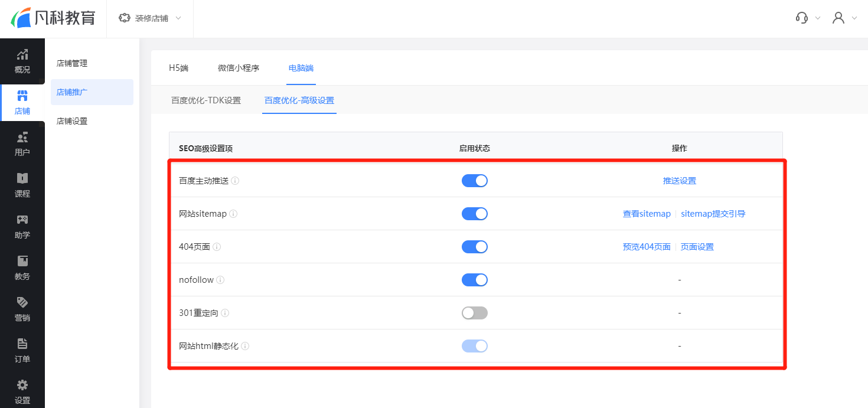Click the customer service headset icon
The width and height of the screenshot is (868, 408).
pyautogui.click(x=802, y=18)
